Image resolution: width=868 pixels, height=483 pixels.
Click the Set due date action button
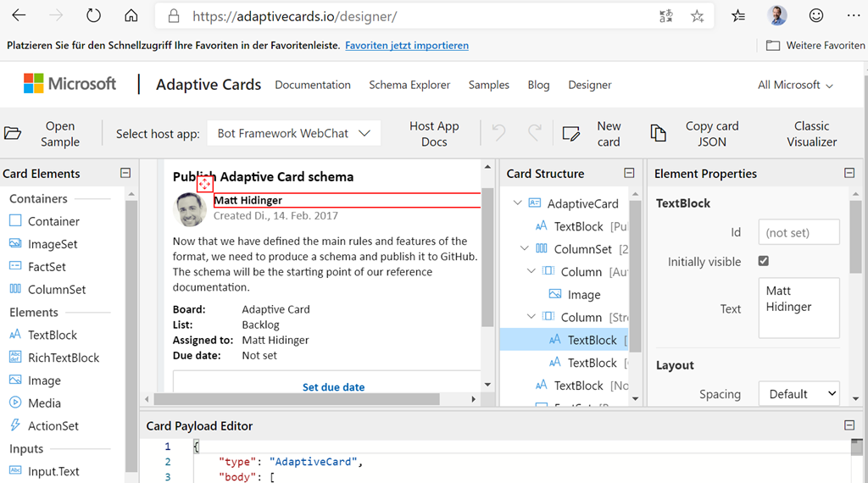(x=333, y=386)
